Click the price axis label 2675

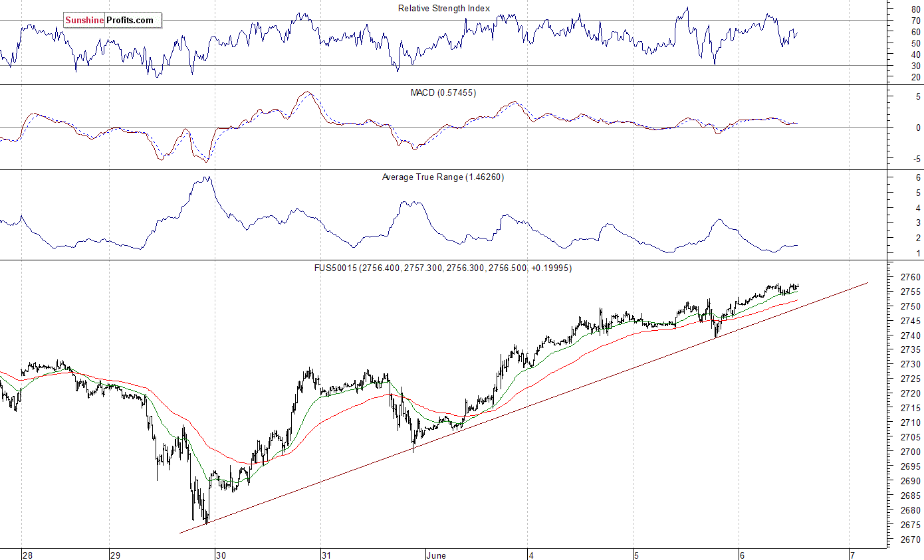[911, 525]
